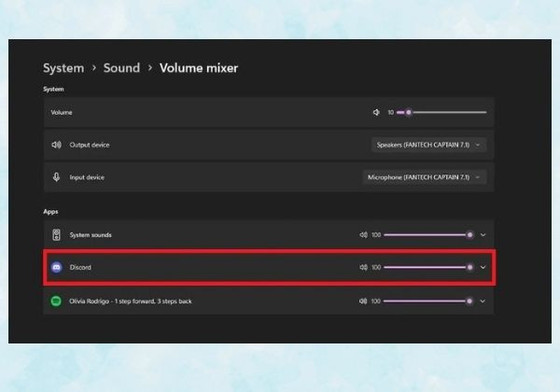560x392 pixels.
Task: Click the System section heading above Volume
Action: click(53, 89)
